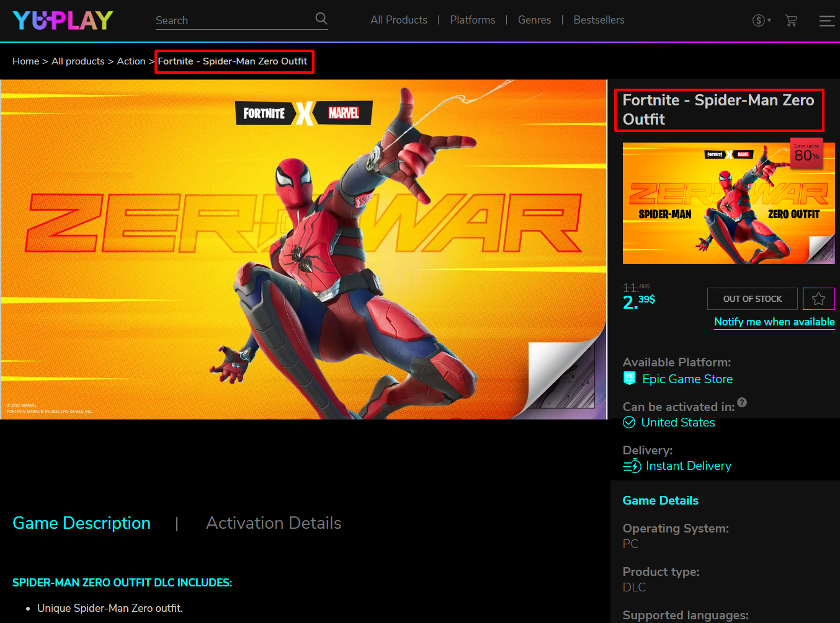Click the Epic Game Store link
Image resolution: width=840 pixels, height=623 pixels.
click(687, 379)
